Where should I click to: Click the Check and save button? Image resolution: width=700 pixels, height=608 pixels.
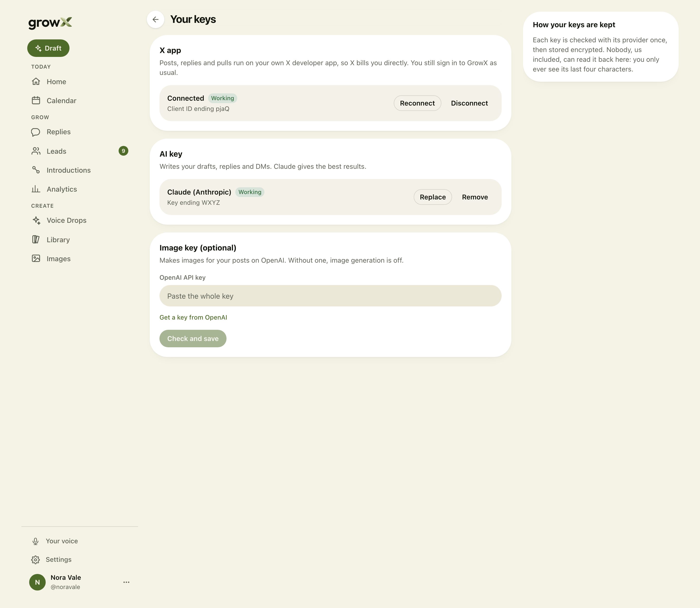tap(193, 339)
